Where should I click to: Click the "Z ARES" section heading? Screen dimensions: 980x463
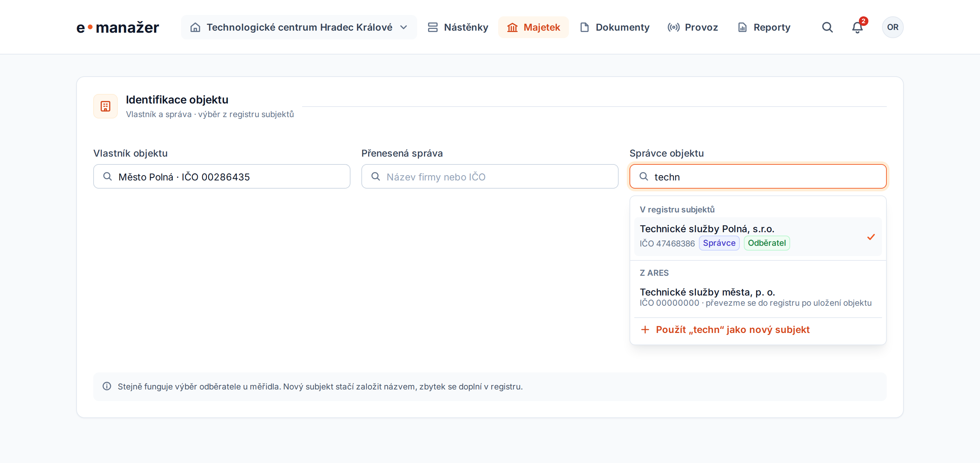(x=654, y=273)
